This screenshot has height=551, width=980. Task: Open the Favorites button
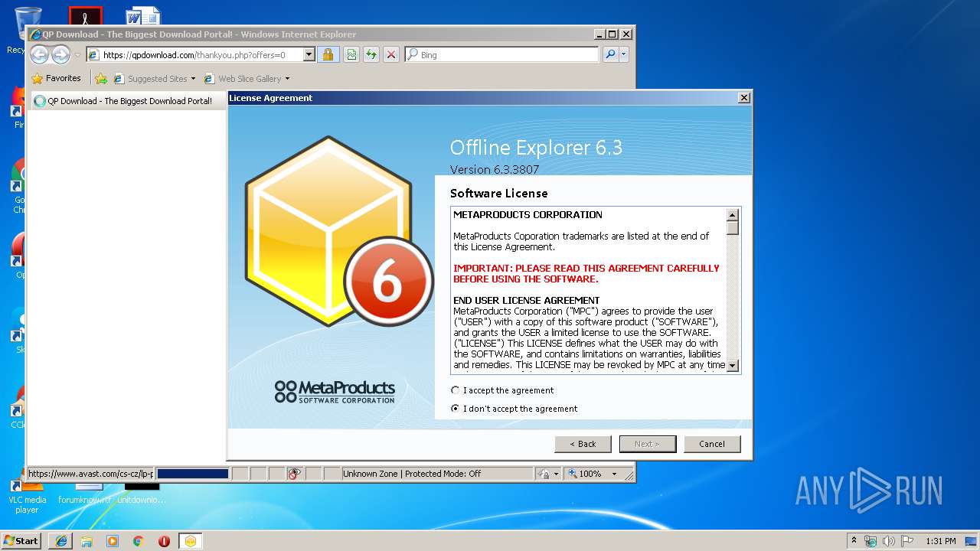tap(56, 78)
